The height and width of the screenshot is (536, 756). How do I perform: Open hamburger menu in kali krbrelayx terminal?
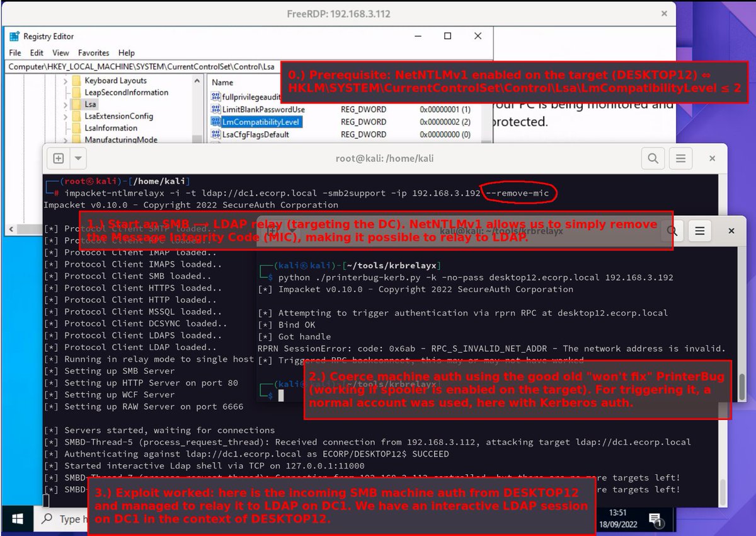click(x=700, y=231)
